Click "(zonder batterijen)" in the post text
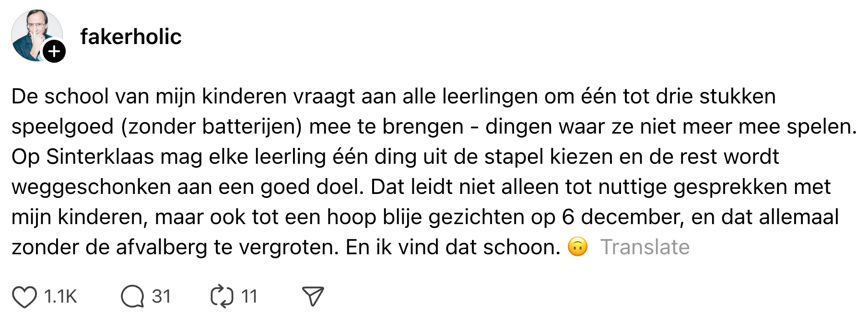The image size is (868, 317). pyautogui.click(x=211, y=127)
